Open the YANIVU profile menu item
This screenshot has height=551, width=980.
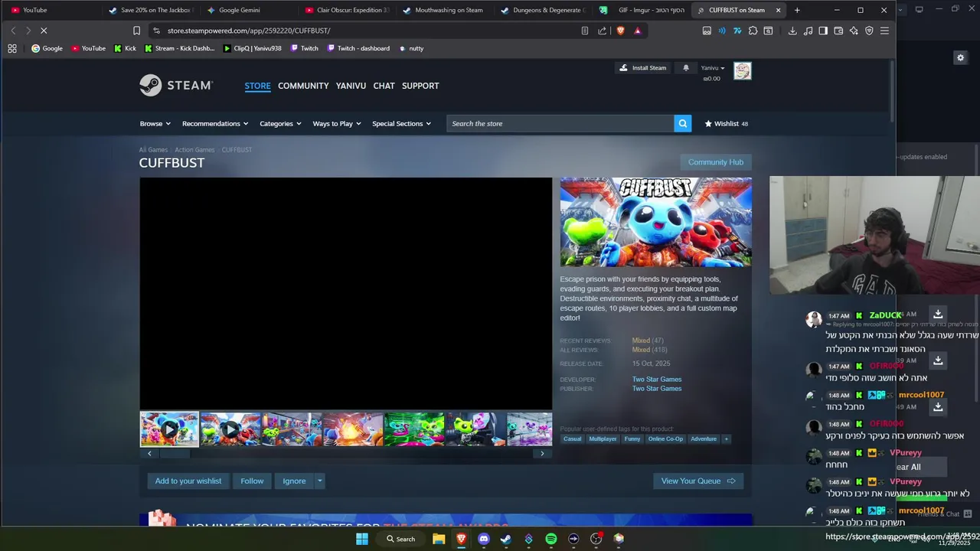click(351, 86)
